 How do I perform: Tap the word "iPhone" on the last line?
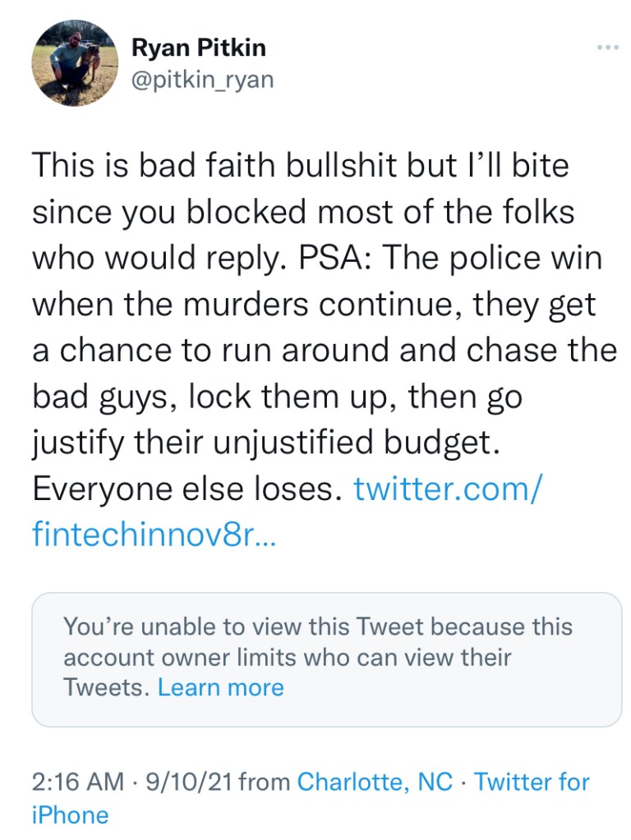[x=70, y=815]
